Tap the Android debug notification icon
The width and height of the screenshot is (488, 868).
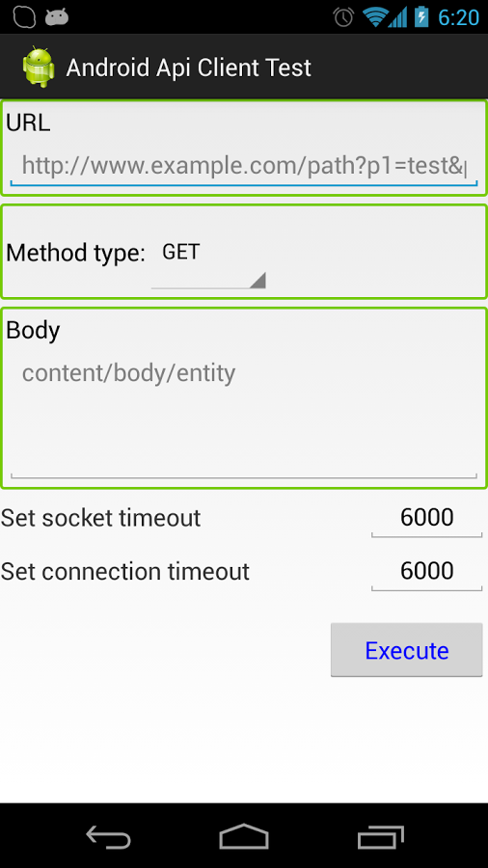point(57,17)
